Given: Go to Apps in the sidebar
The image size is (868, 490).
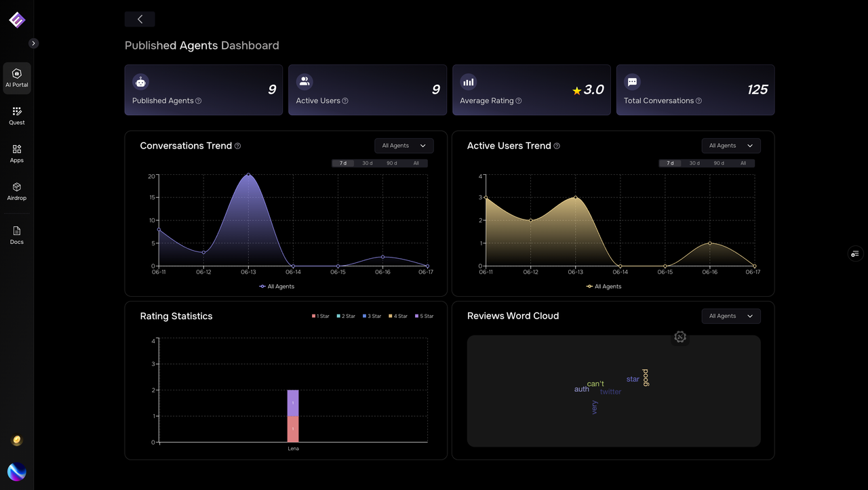Looking at the screenshot, I should [17, 153].
